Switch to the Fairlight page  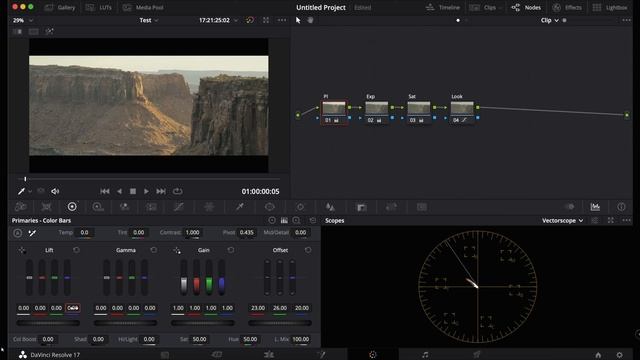tap(425, 355)
